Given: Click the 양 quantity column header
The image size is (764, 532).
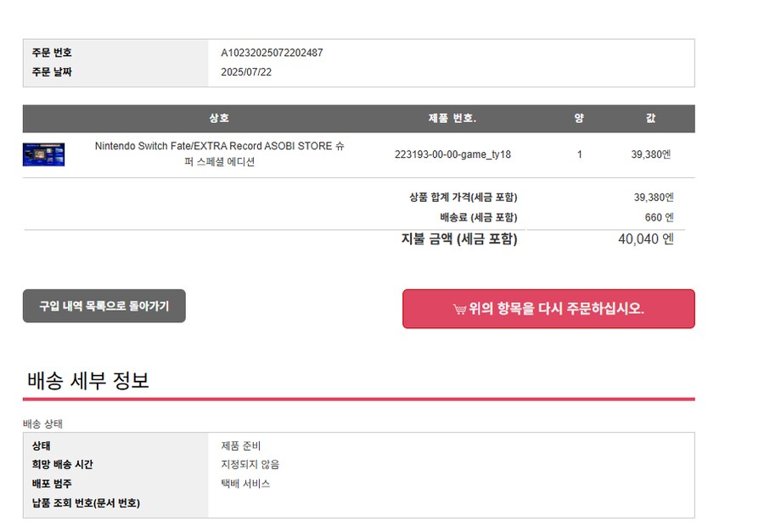Looking at the screenshot, I should pos(578,118).
